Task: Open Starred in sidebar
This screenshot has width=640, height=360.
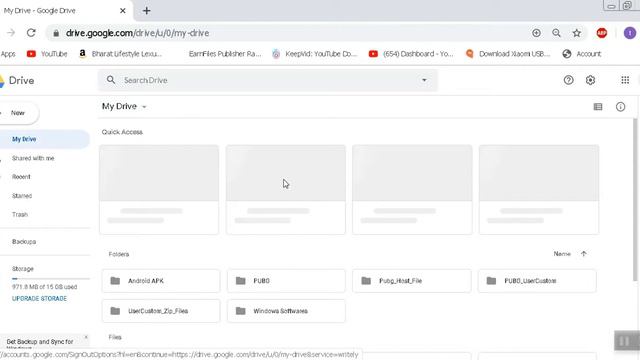Action: point(22,196)
